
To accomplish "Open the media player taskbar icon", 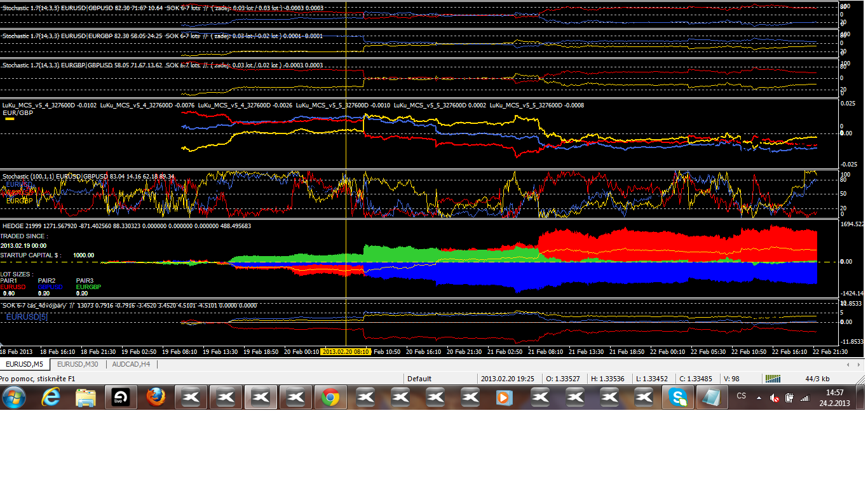I will (x=505, y=398).
